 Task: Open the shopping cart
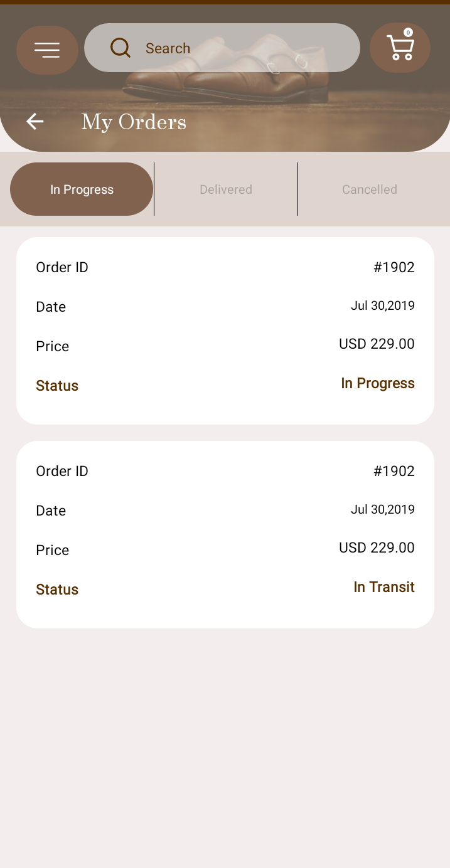[x=400, y=48]
